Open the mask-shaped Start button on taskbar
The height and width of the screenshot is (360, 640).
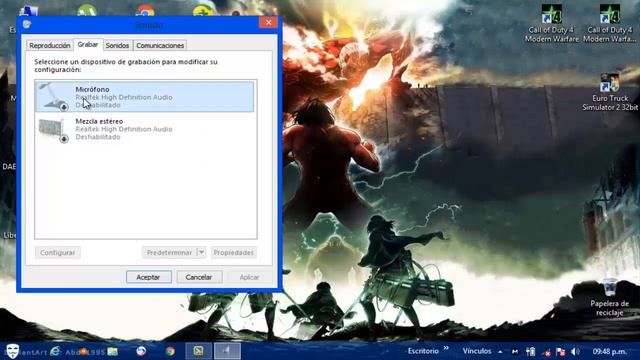13,351
